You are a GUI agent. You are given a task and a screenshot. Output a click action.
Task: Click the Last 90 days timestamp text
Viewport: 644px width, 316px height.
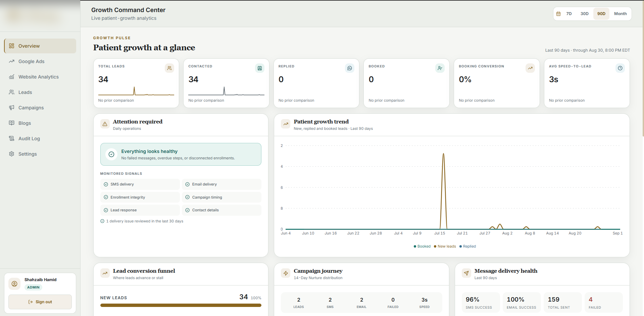point(587,50)
